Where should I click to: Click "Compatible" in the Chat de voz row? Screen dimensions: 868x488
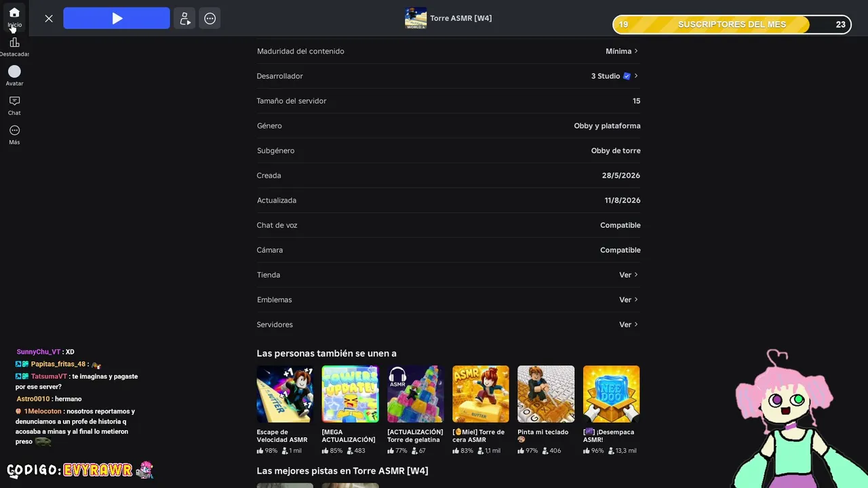pos(620,225)
